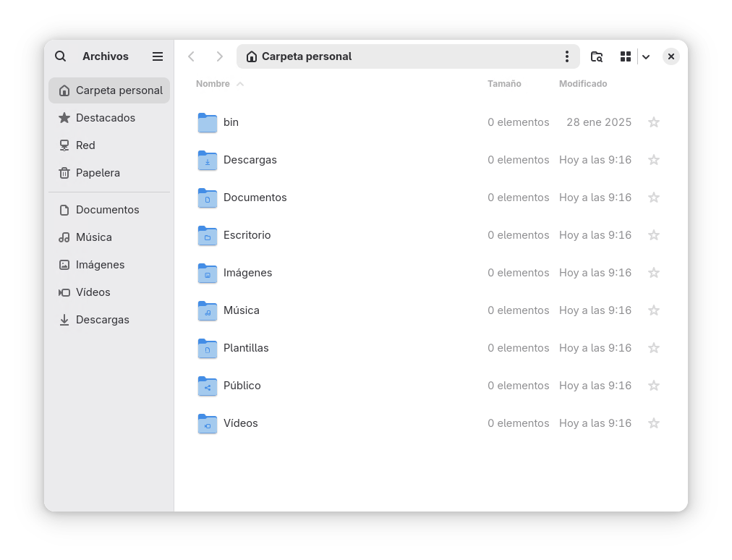The image size is (732, 560).
Task: Open the hamburger menu next to Archivos
Action: tap(157, 56)
